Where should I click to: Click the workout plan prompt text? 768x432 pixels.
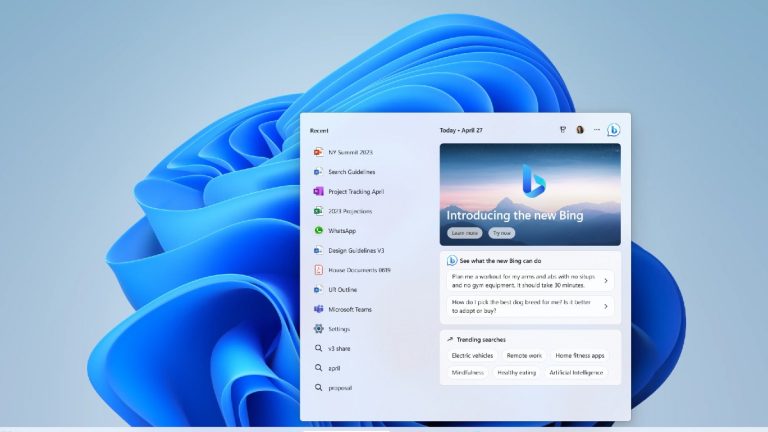[523, 281]
